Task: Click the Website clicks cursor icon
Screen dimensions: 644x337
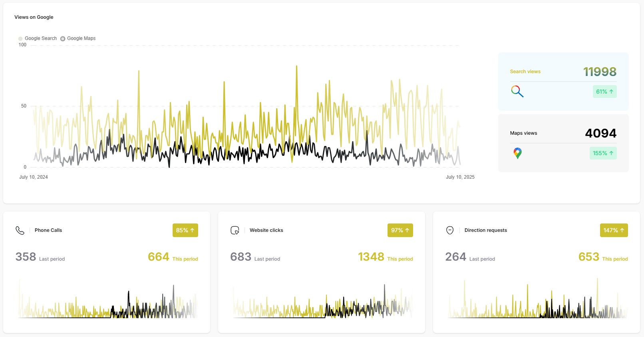Action: [235, 230]
